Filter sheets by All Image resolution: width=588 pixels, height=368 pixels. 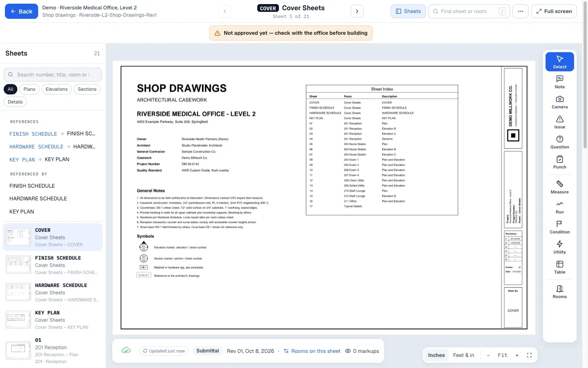(x=11, y=89)
